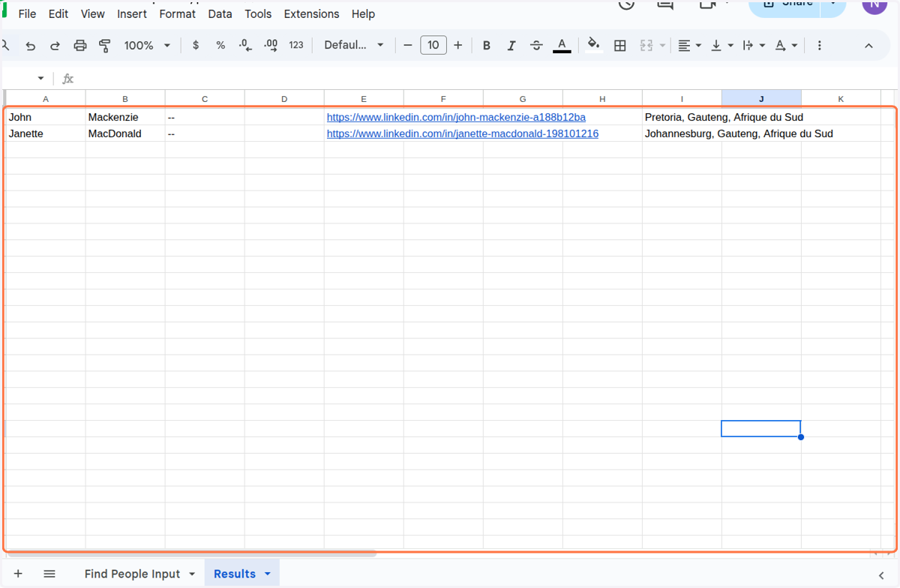Open Janette MacDonald's LinkedIn link
The image size is (900, 588).
(463, 133)
